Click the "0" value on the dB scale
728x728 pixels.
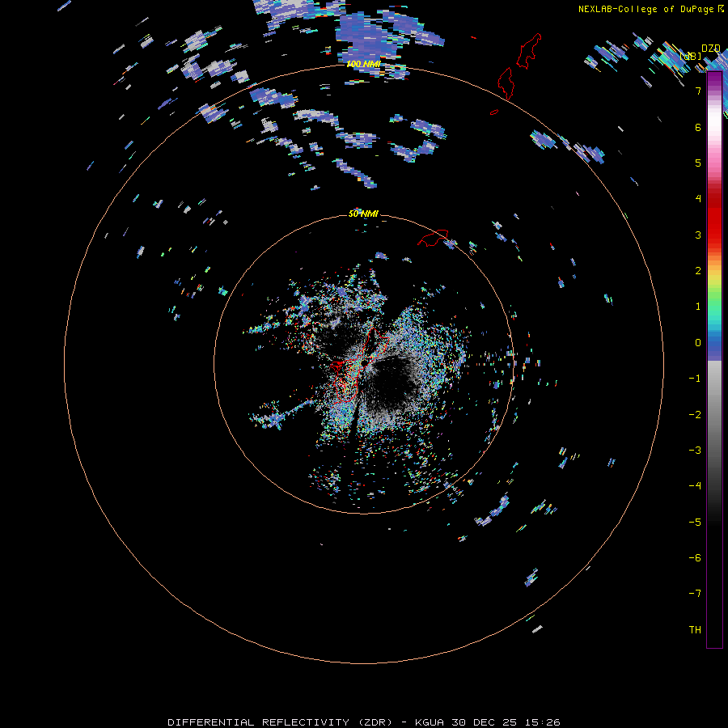698,343
